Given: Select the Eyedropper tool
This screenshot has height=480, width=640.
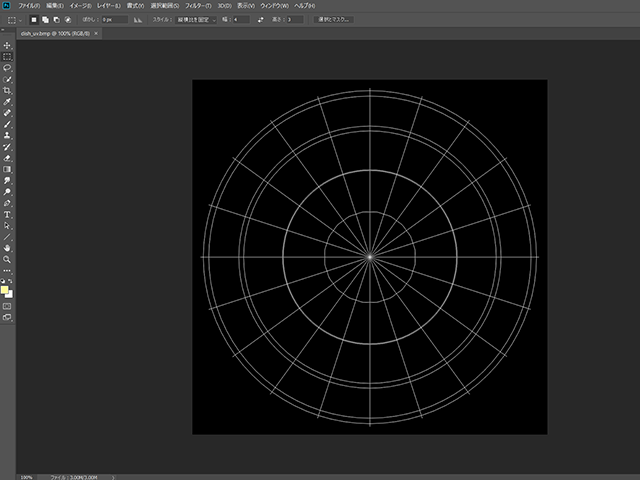Looking at the screenshot, I should point(7,102).
